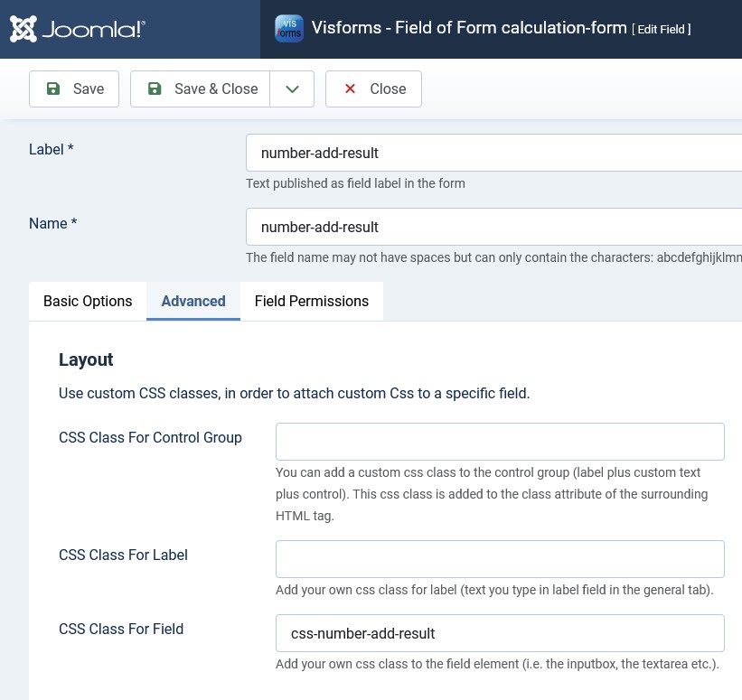Open the Field Permissions tab

click(x=312, y=302)
